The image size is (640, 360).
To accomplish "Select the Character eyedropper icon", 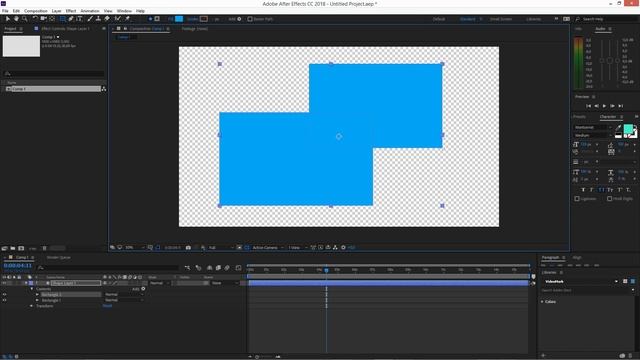I will pos(618,127).
